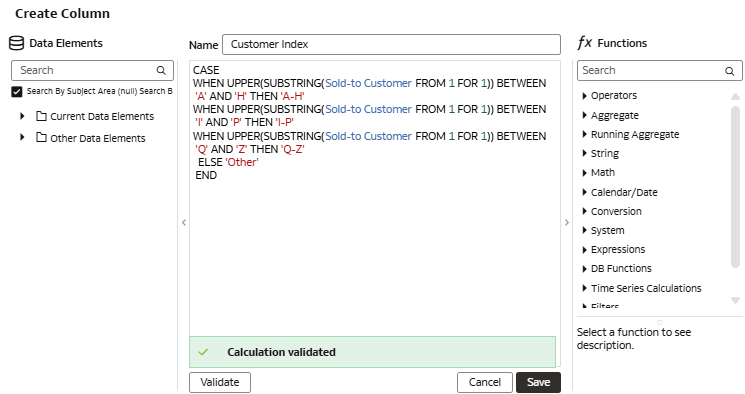Click ELSE 'Other' line in the expression
The height and width of the screenshot is (394, 745).
pyautogui.click(x=228, y=162)
